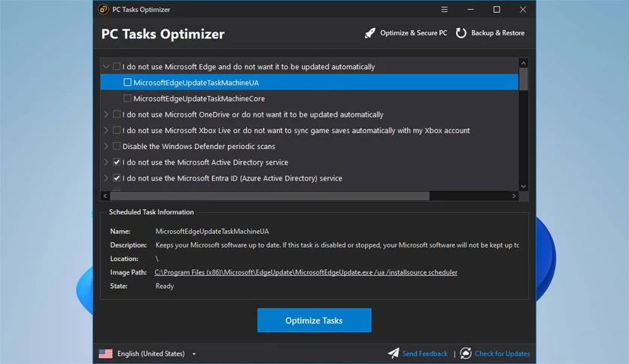Open the Send Feedback link

point(425,353)
